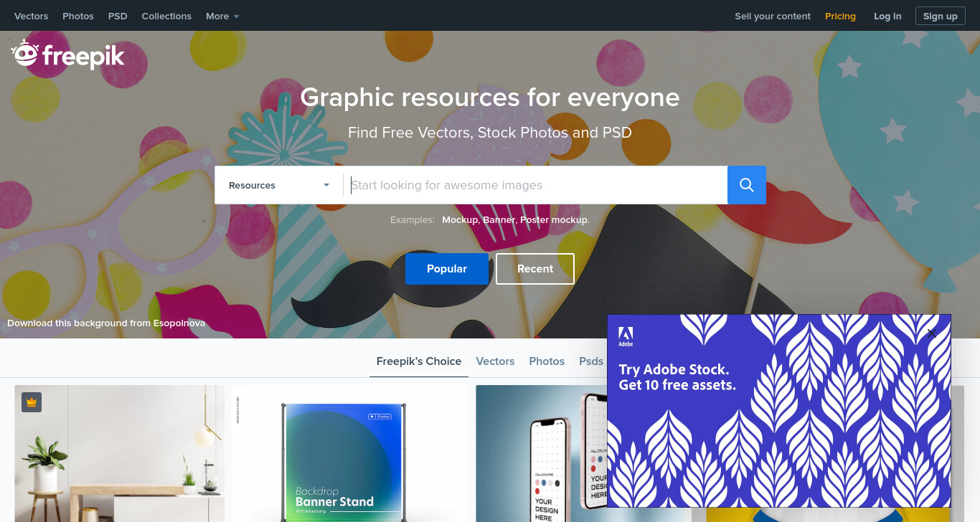Click the Adobe logo in the ad
The height and width of the screenshot is (522, 980).
[x=626, y=336]
